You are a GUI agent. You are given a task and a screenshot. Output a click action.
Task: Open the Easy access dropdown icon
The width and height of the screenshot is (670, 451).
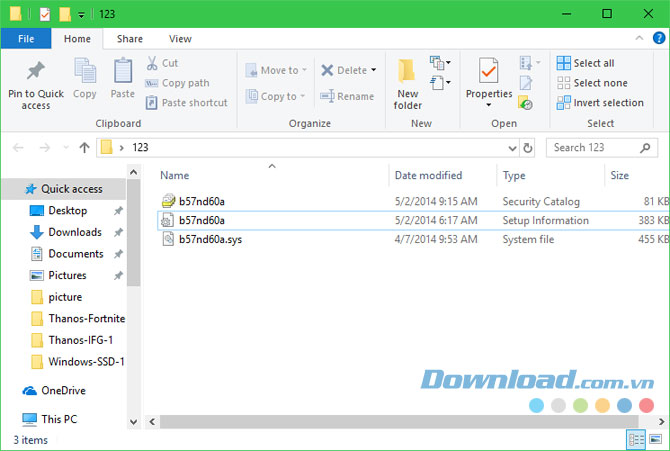440,82
